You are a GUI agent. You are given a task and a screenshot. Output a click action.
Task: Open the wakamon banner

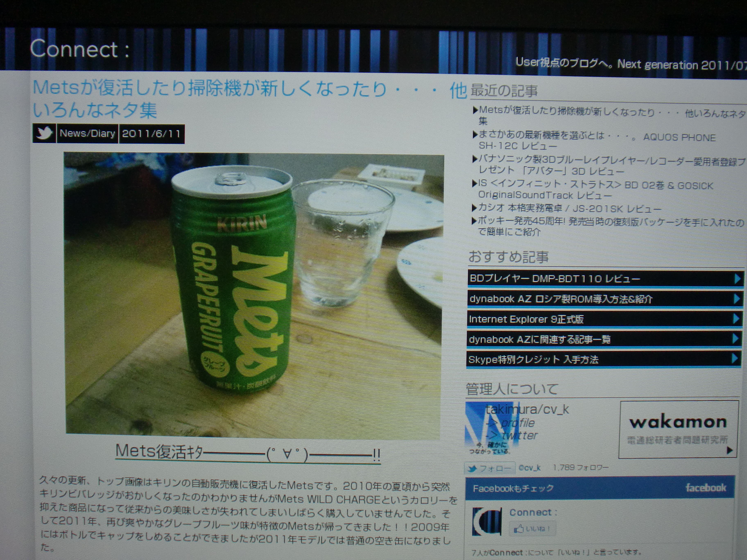[678, 429]
